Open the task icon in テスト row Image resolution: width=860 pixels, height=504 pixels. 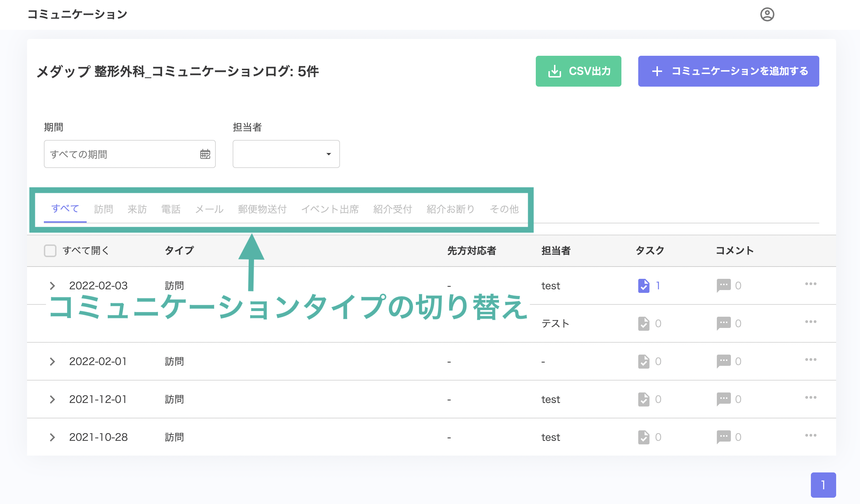coord(644,323)
